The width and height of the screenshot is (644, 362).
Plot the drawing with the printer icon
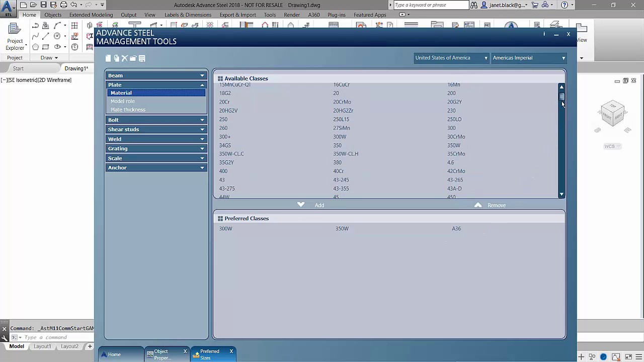(63, 5)
